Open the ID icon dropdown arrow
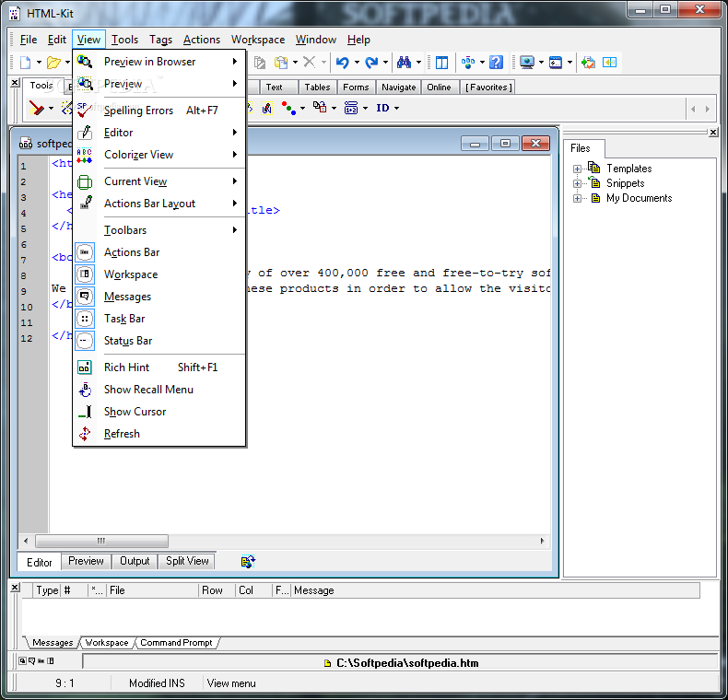 pyautogui.click(x=396, y=108)
